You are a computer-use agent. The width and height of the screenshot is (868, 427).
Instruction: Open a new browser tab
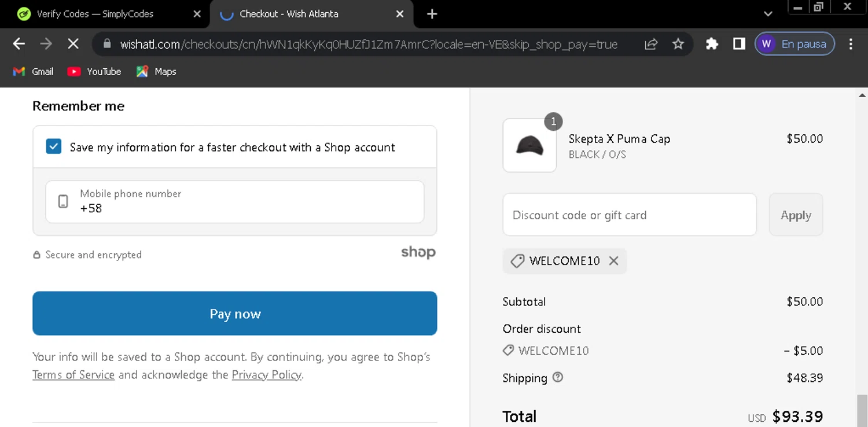[x=432, y=14]
